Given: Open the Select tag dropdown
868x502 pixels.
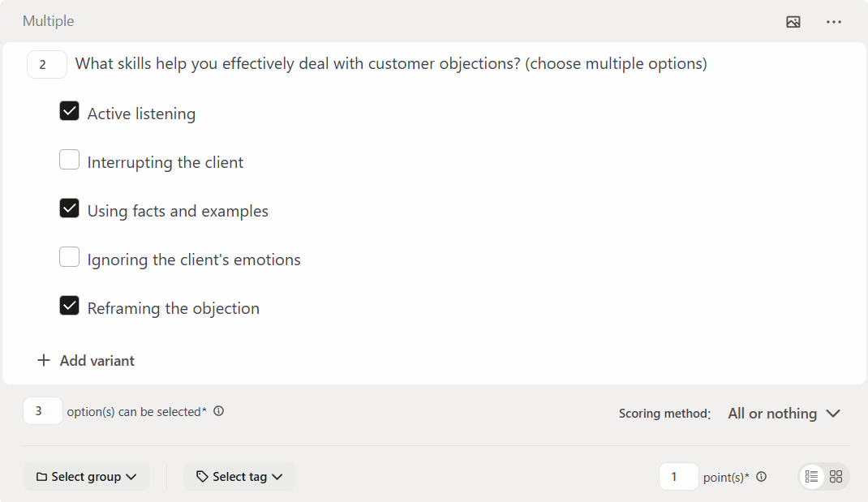Looking at the screenshot, I should pyautogui.click(x=239, y=477).
